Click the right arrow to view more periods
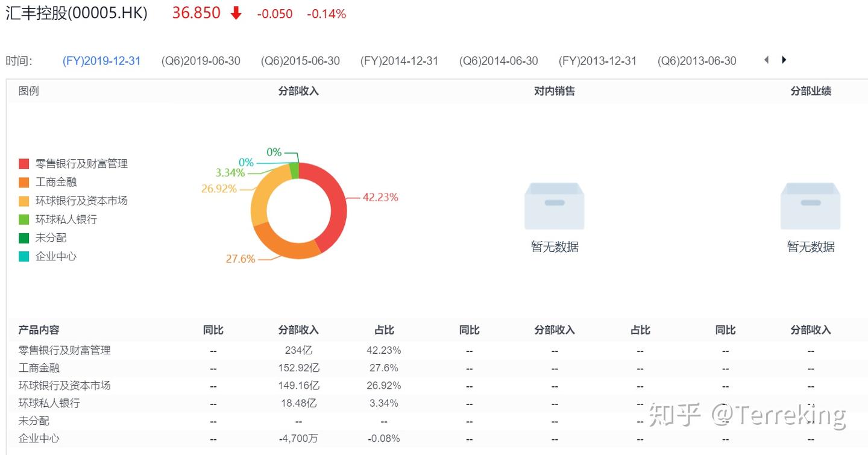 click(784, 60)
